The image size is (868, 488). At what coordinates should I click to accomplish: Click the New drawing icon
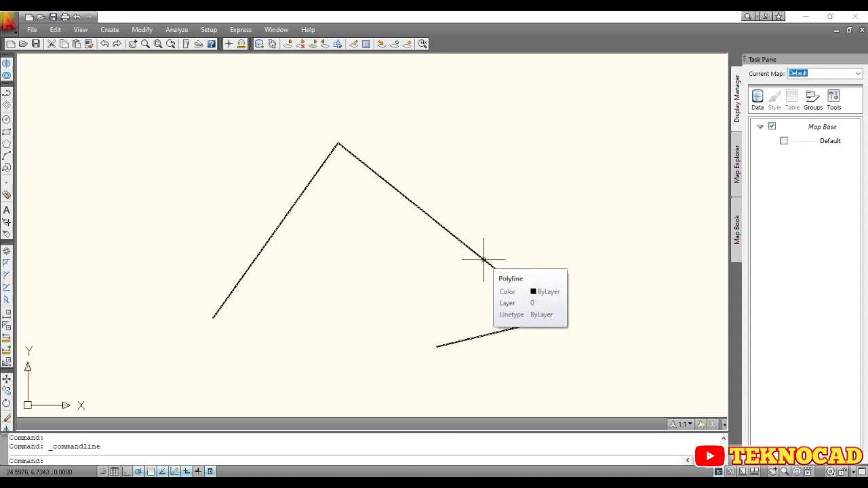[x=11, y=44]
